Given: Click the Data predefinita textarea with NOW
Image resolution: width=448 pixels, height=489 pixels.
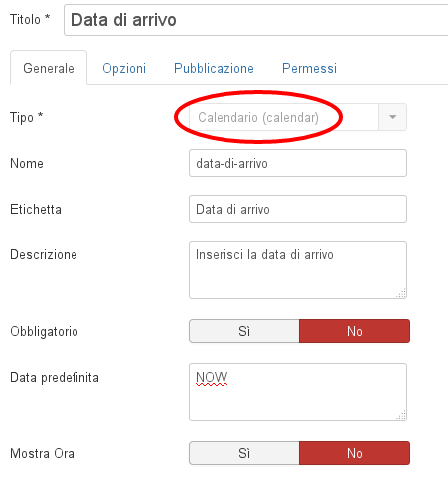Looking at the screenshot, I should [298, 392].
